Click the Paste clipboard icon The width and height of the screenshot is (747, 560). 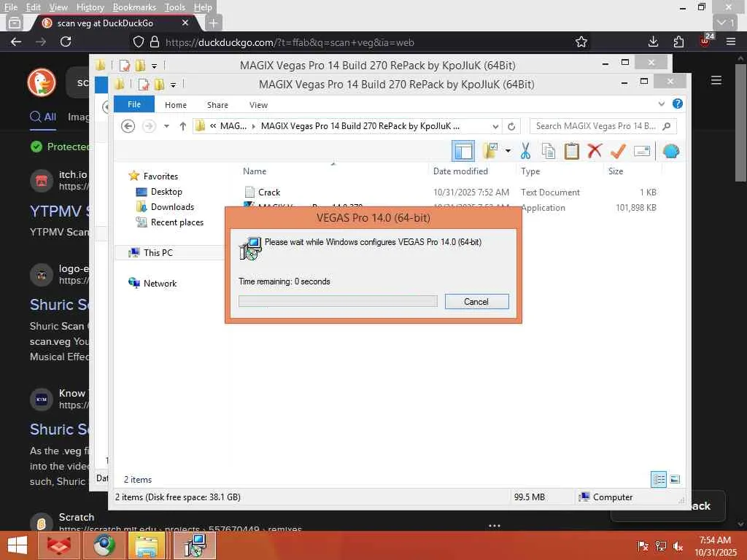[571, 151]
